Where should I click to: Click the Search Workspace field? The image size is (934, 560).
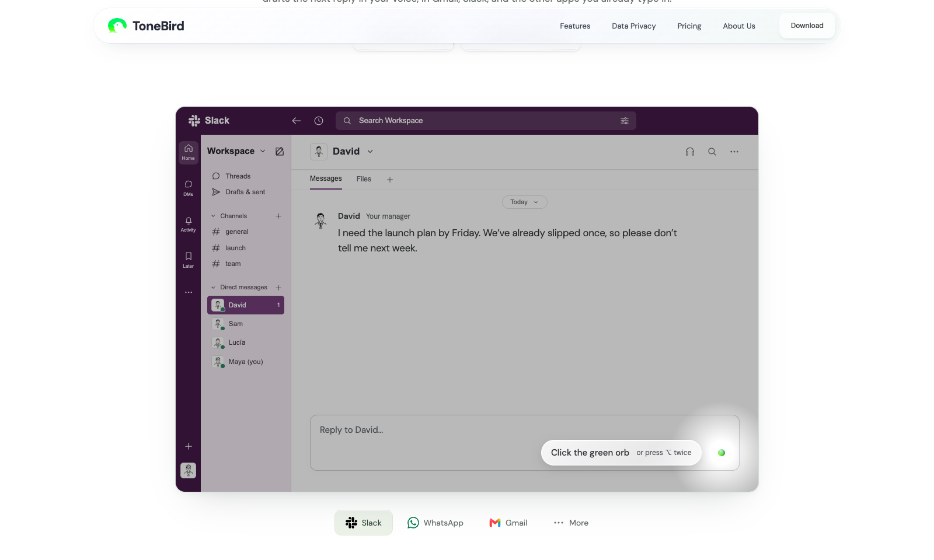coord(486,121)
